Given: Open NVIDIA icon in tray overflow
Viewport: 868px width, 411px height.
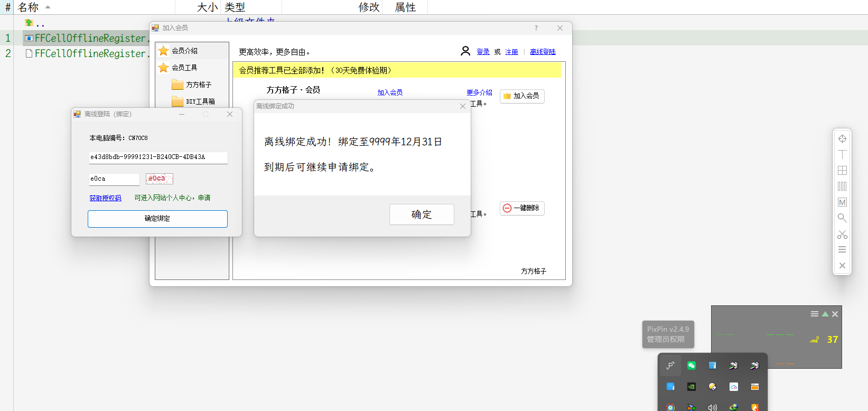Looking at the screenshot, I should pyautogui.click(x=692, y=387).
